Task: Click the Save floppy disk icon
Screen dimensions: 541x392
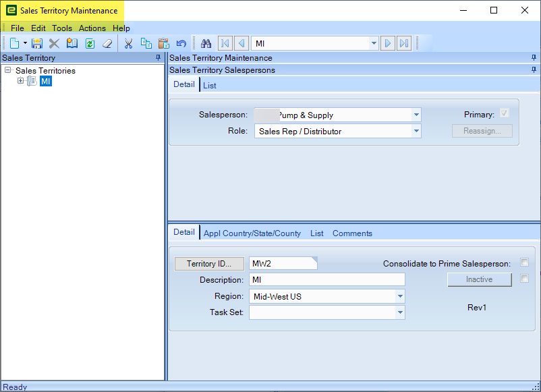Action: pyautogui.click(x=37, y=43)
